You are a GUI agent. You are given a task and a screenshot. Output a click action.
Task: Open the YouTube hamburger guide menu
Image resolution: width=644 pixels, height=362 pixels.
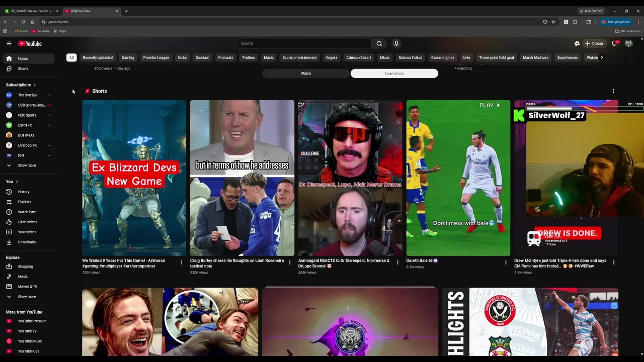point(9,44)
